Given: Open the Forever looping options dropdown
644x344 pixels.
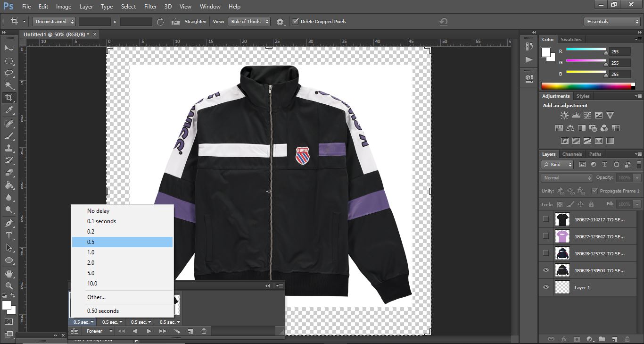Looking at the screenshot, I should pyautogui.click(x=99, y=331).
